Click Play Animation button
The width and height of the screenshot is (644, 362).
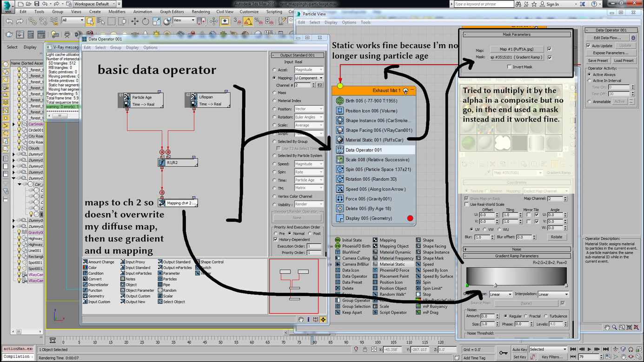tap(589, 349)
